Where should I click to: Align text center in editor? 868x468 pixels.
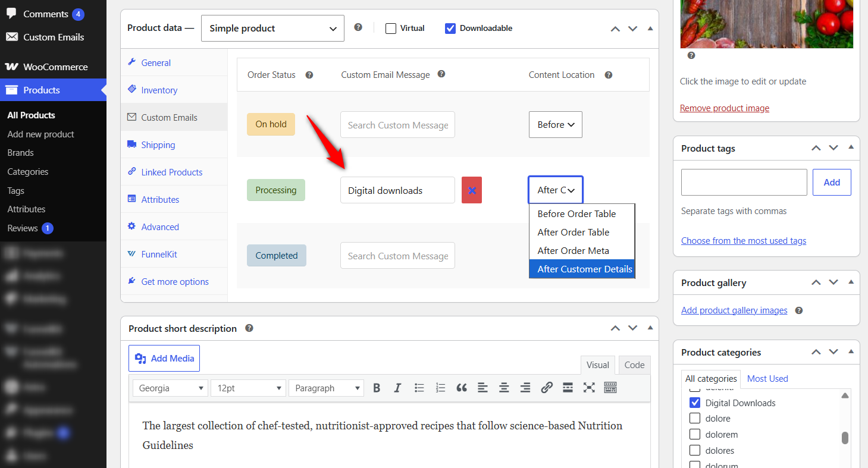[x=504, y=388]
